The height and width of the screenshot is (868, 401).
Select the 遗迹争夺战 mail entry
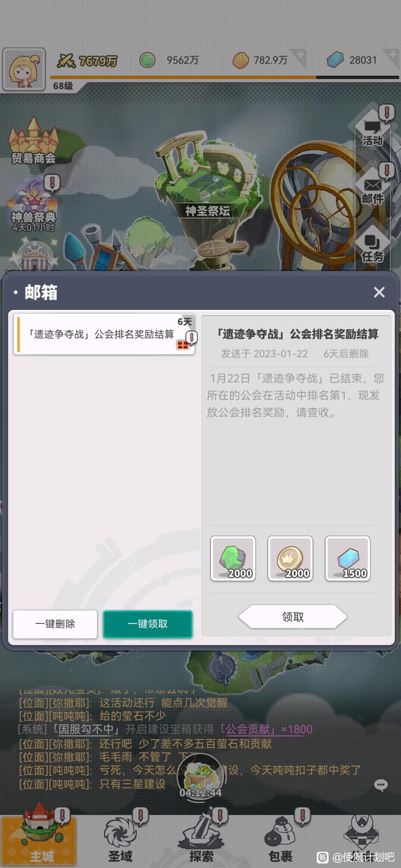(x=104, y=334)
